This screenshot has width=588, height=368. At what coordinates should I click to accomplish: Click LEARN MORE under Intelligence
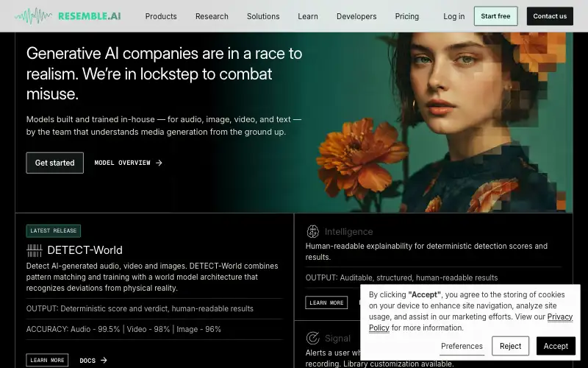click(x=326, y=302)
